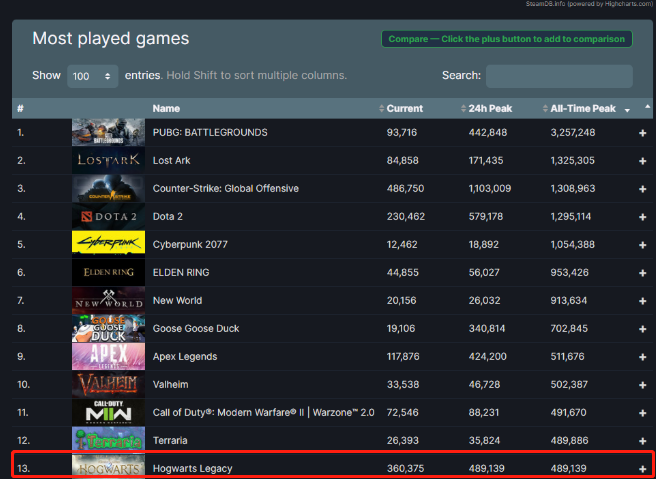This screenshot has width=656, height=479.
Task: Add ELDEN RING to comparison
Action: tap(643, 273)
